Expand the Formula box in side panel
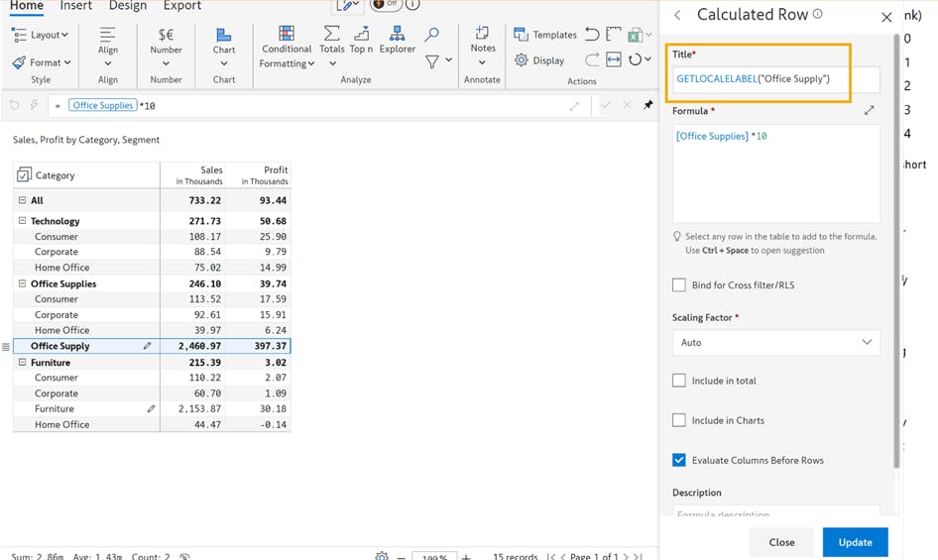Image resolution: width=938 pixels, height=560 pixels. pos(870,110)
